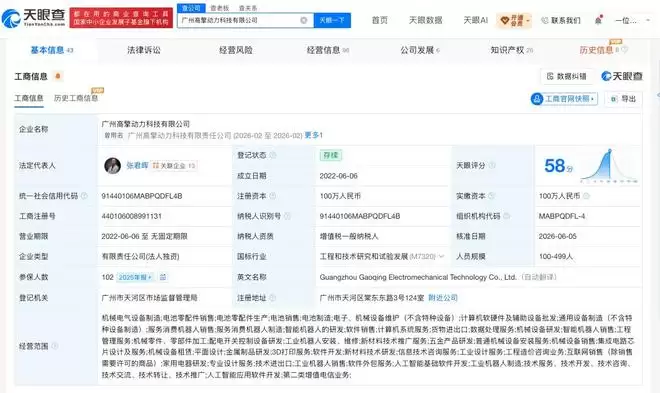Click registration number 440106008991131
This screenshot has height=393, width=660.
[x=131, y=216]
